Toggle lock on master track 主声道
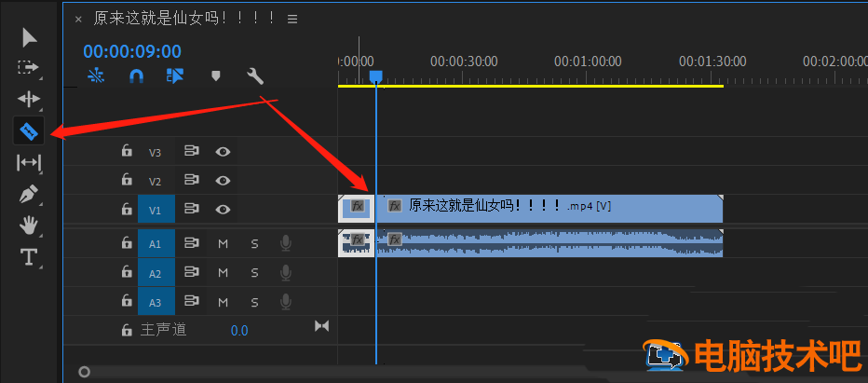 pos(128,330)
